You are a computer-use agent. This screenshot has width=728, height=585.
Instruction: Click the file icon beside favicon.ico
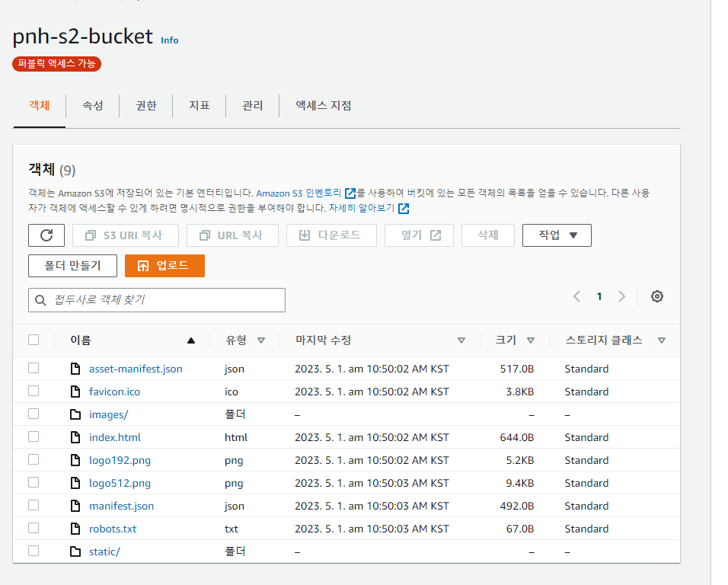tap(75, 392)
